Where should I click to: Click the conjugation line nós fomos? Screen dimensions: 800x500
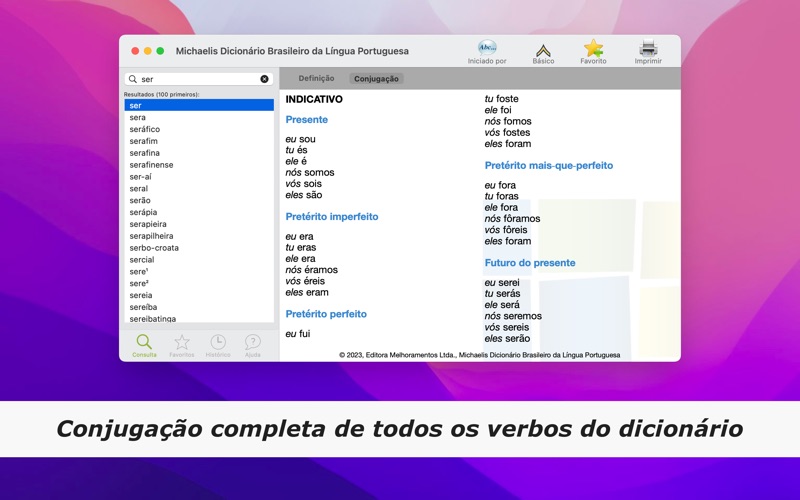tap(508, 121)
